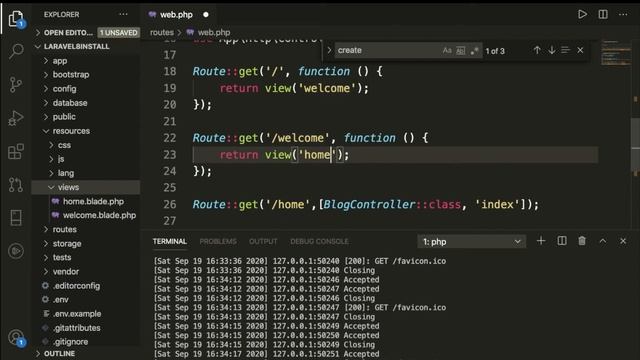Go to next match in find widget

coord(552,50)
